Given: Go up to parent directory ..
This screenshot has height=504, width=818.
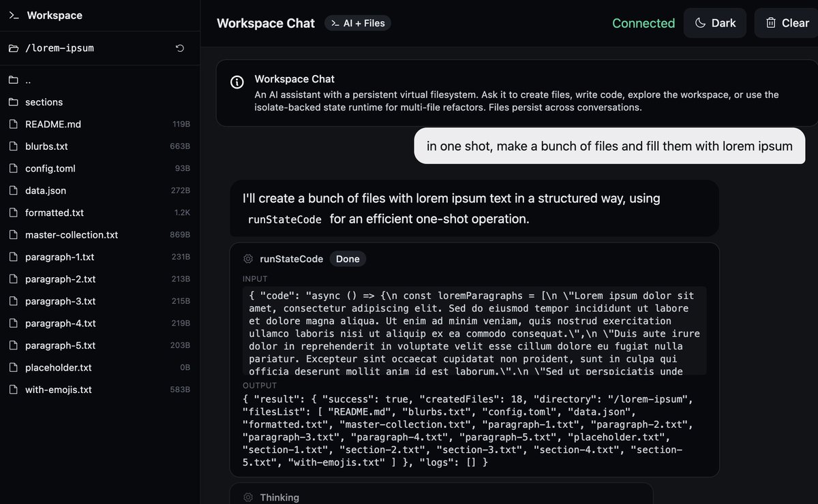Looking at the screenshot, I should click(100, 80).
